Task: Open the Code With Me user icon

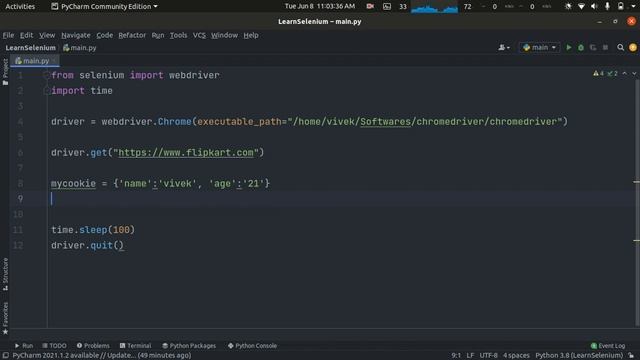Action: (504, 47)
